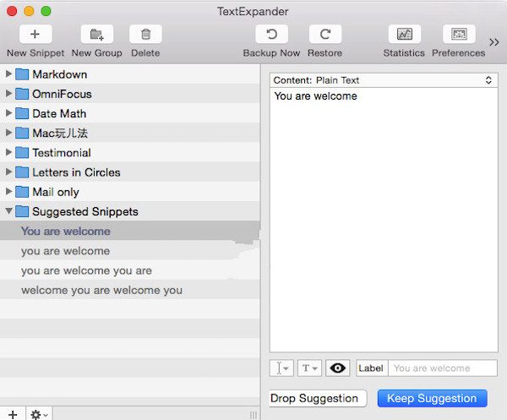Expand the Testimonial group triangle

[8, 152]
